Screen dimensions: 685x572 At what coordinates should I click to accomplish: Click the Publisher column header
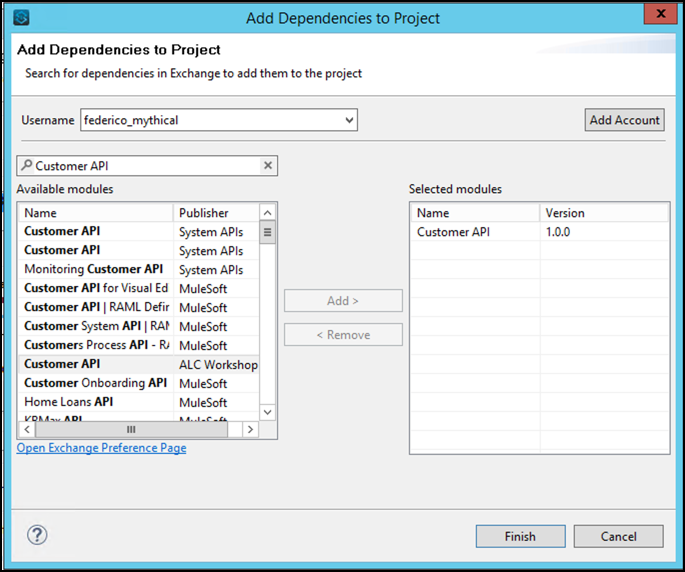tap(216, 213)
